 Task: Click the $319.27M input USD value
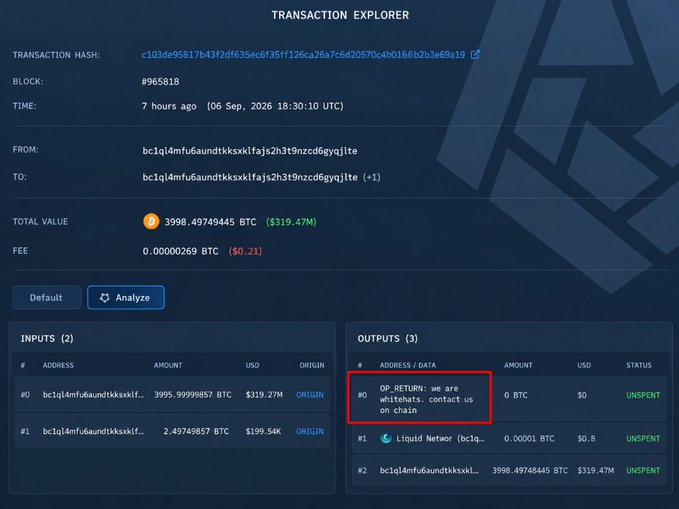point(264,395)
